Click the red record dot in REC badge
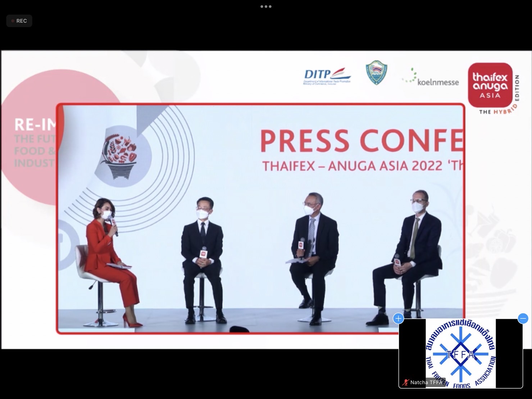532x399 pixels. click(13, 21)
